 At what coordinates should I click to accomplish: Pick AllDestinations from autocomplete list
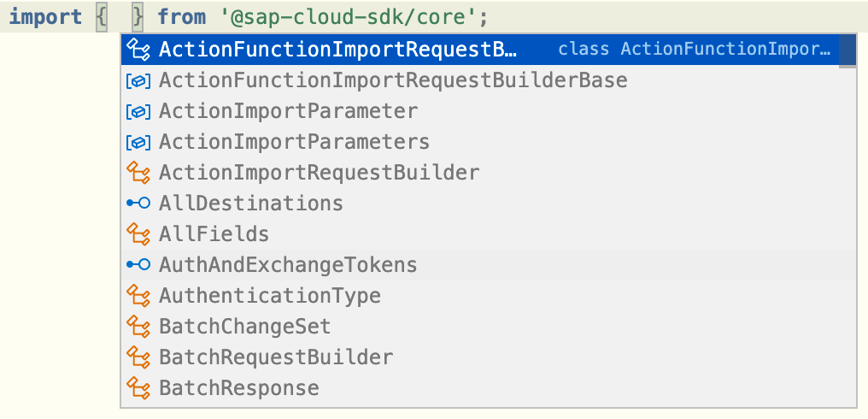tap(251, 204)
